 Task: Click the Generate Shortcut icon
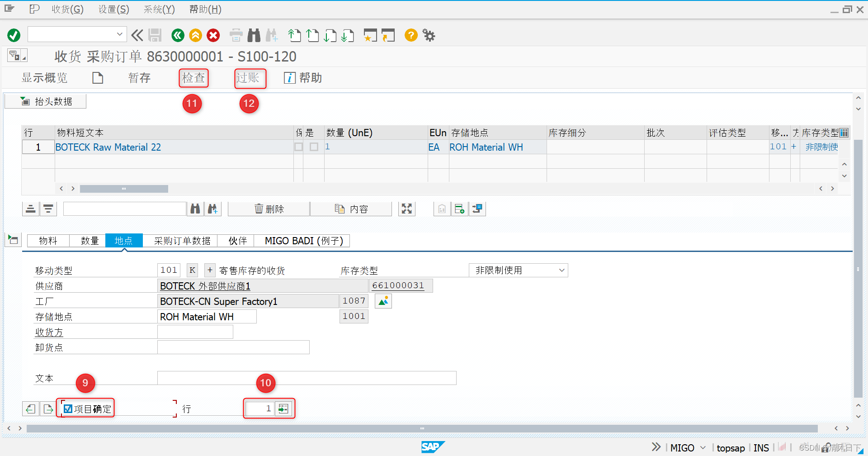click(x=388, y=35)
